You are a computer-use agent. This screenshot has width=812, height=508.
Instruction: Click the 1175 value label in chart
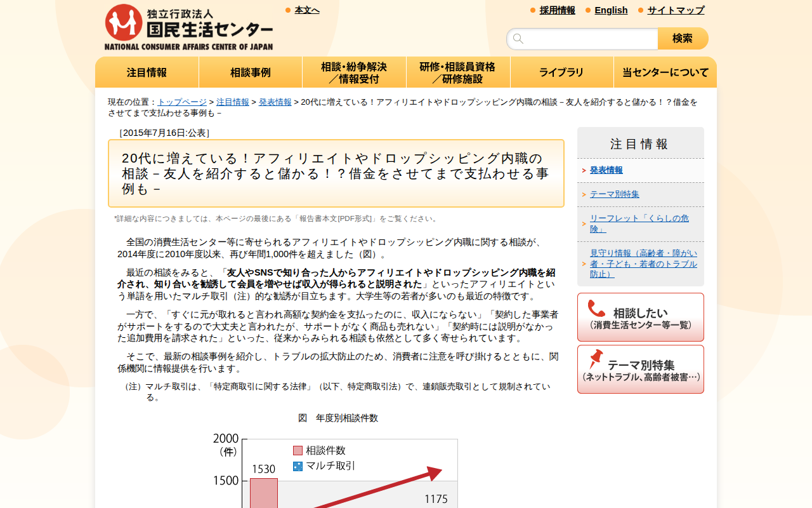[x=436, y=499]
